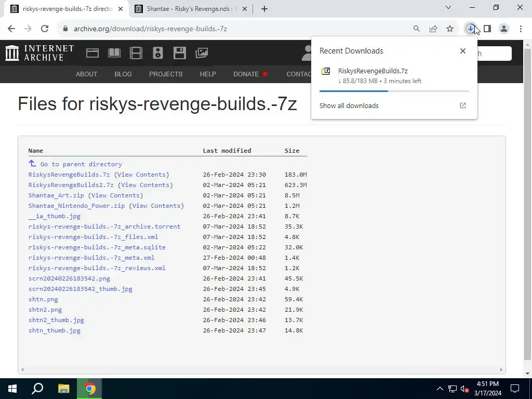This screenshot has height=399, width=532.
Task: Click the zoom magnifier icon in address bar
Action: pos(416,29)
